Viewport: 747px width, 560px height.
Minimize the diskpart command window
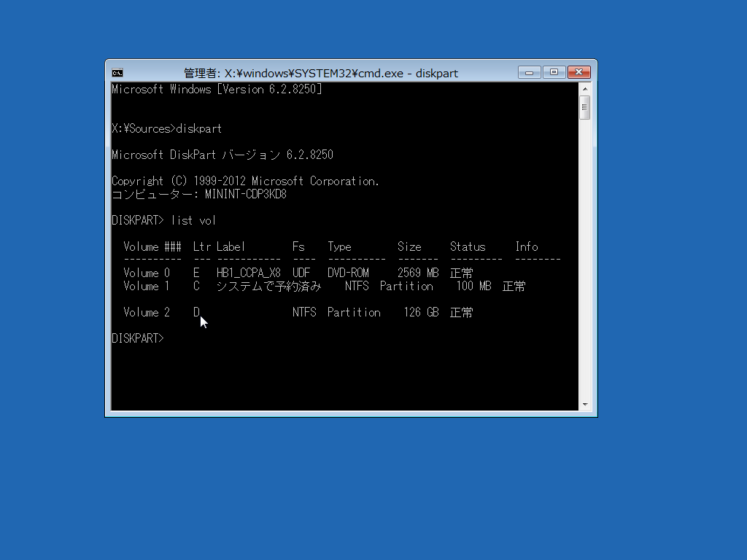pyautogui.click(x=529, y=72)
